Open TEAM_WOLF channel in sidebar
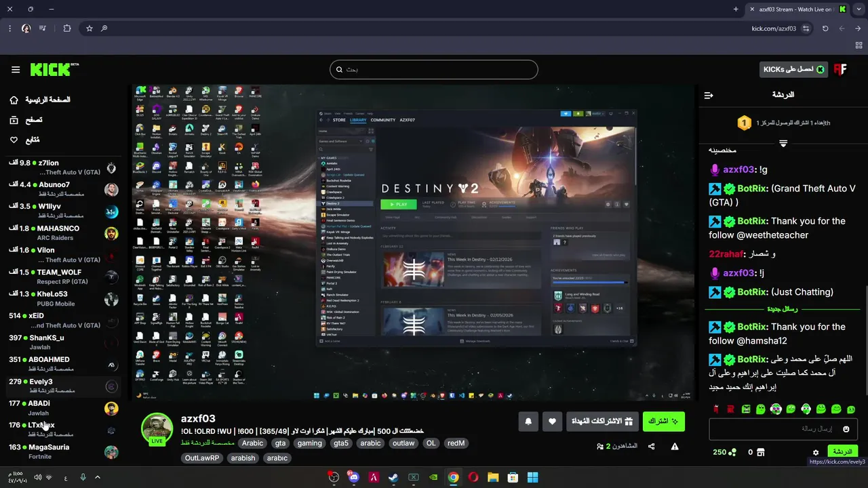Screen dimensions: 868x488 tap(64, 277)
